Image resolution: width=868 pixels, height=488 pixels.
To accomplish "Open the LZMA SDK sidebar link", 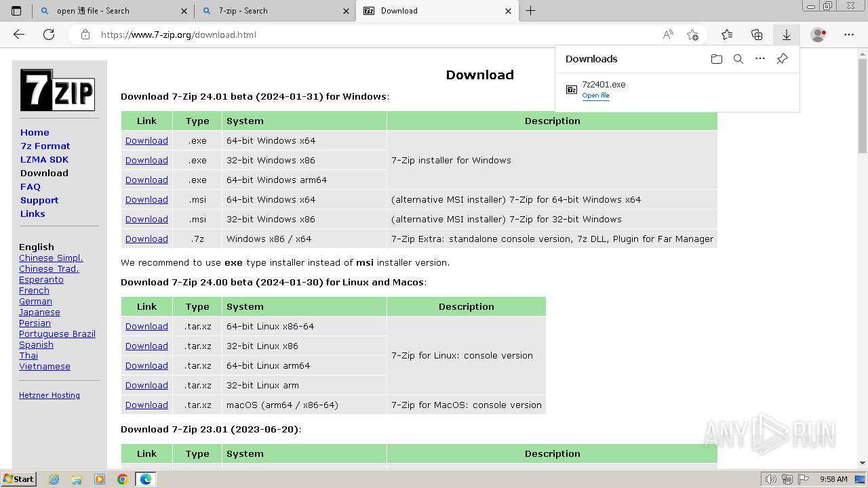I will click(x=44, y=159).
